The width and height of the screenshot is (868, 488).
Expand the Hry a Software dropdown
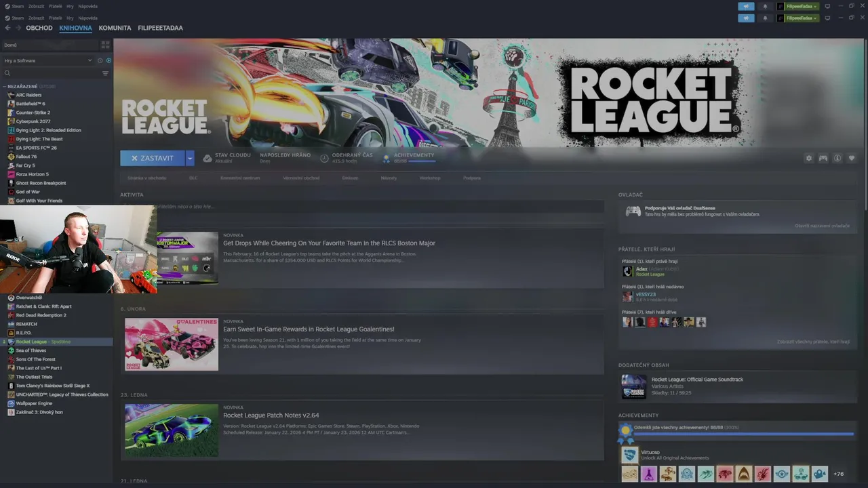pos(47,60)
